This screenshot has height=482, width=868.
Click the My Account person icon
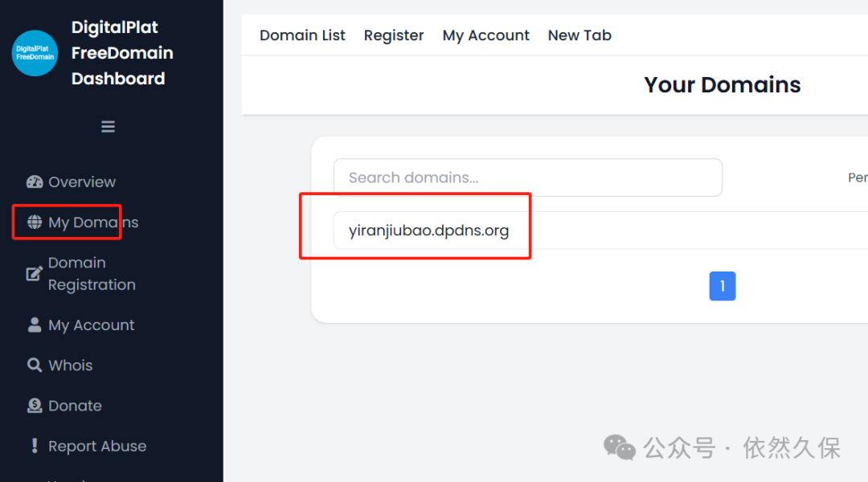pyautogui.click(x=35, y=325)
